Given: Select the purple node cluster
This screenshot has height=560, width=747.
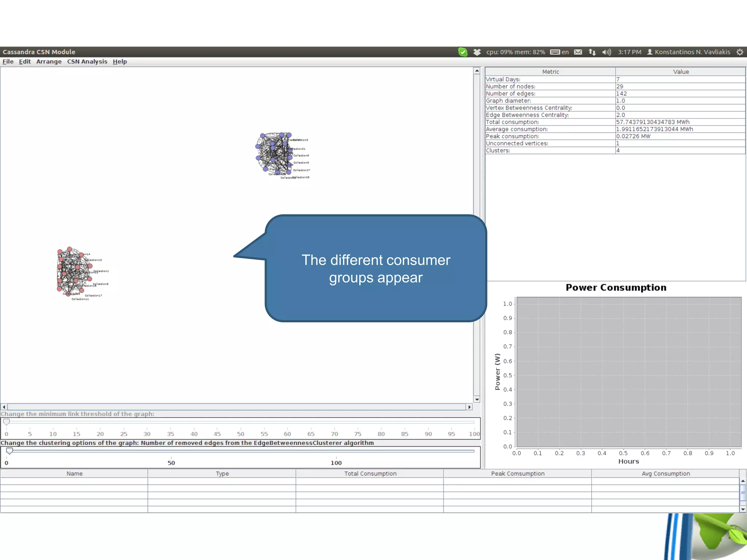Looking at the screenshot, I should click(x=274, y=153).
